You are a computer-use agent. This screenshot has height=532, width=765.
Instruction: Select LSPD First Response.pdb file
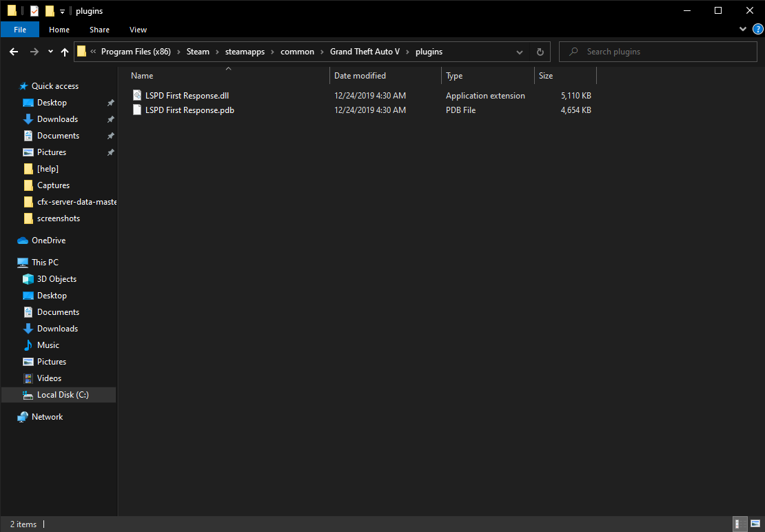[x=190, y=110]
